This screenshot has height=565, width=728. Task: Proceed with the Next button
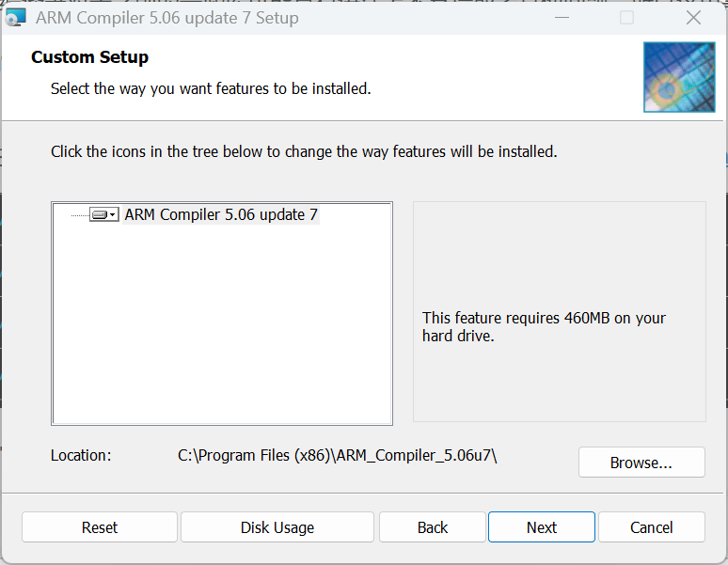click(x=541, y=527)
